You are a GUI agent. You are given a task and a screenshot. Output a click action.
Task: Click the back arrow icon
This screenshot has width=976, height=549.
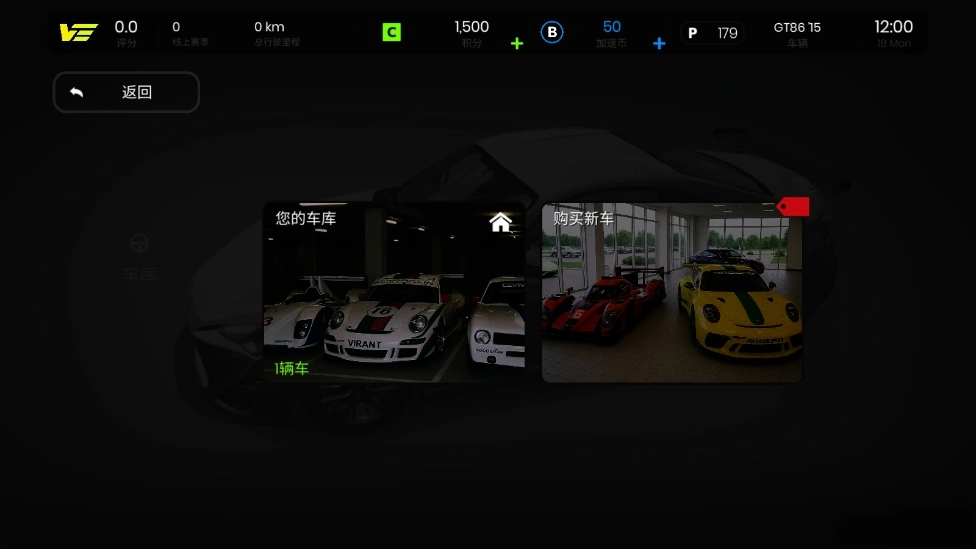point(77,92)
